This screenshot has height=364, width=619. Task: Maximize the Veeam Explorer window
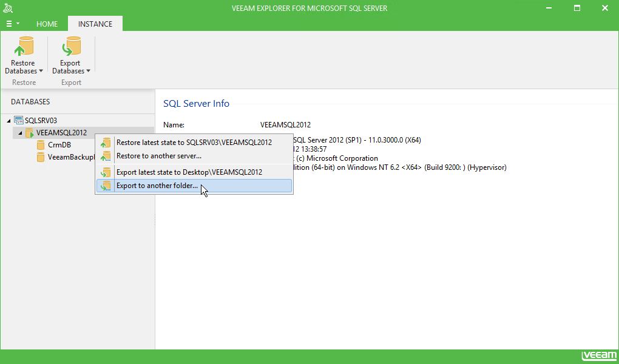coord(577,8)
